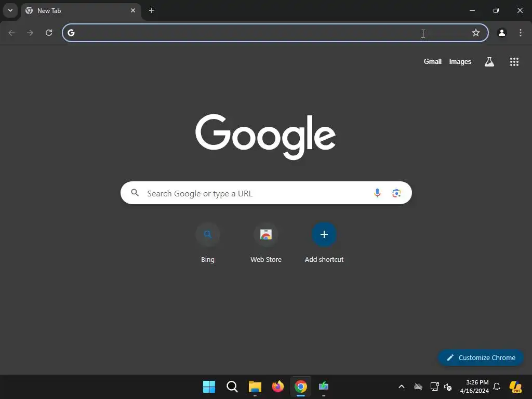The width and height of the screenshot is (532, 399).
Task: Open the Windows Start menu
Action: point(209,387)
